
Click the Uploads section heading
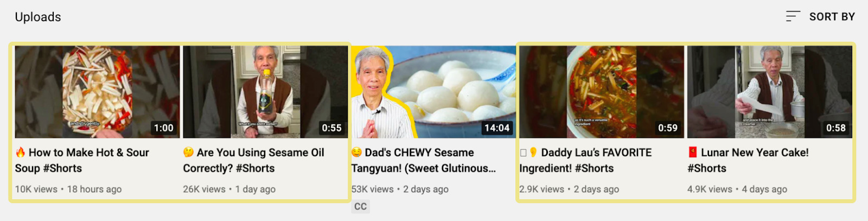pos(38,17)
